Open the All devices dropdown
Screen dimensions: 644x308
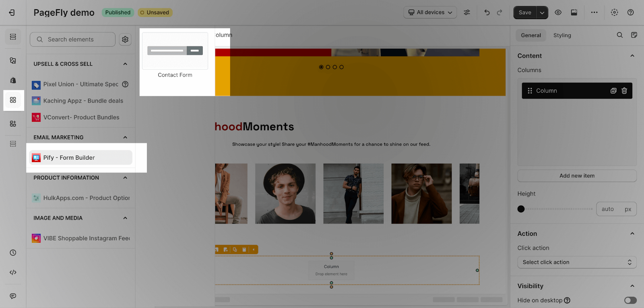[x=430, y=12]
